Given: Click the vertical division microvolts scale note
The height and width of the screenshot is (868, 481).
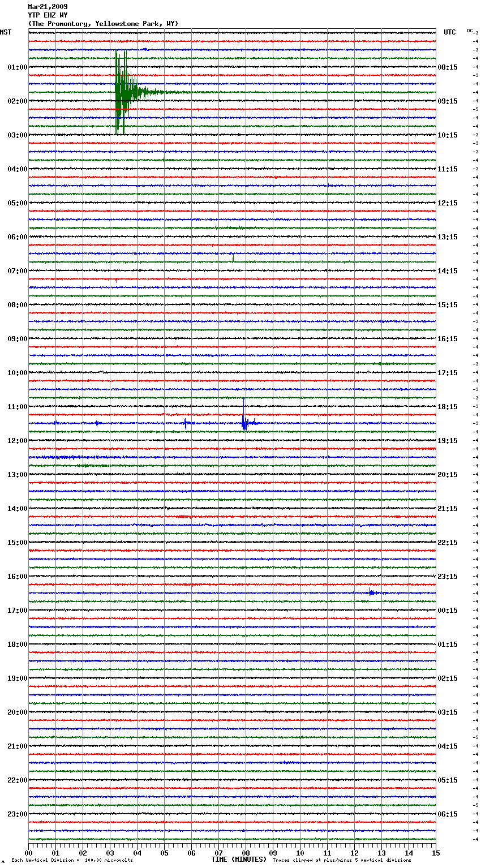Looking at the screenshot, I should [x=72, y=860].
